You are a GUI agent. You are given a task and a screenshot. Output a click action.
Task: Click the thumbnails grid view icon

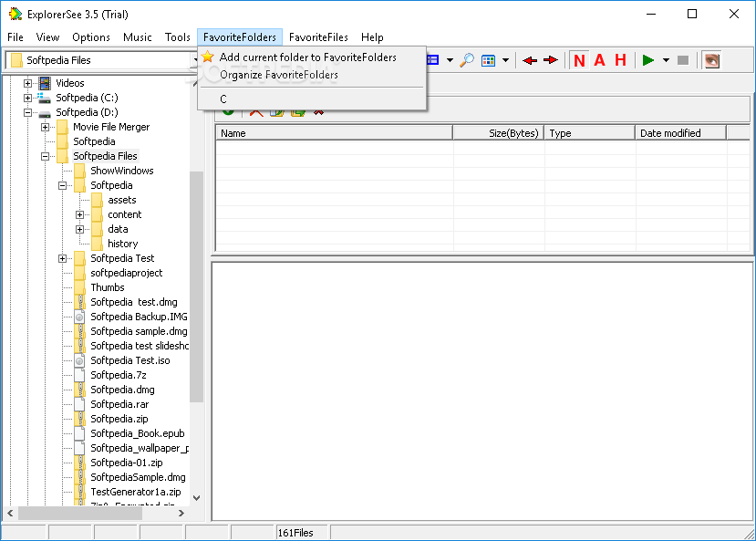(489, 60)
